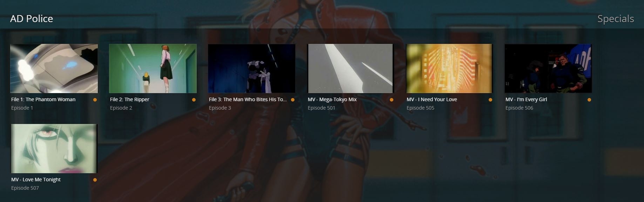Toggle unwatched dot for MV - Love Me Tonight

tap(95, 180)
